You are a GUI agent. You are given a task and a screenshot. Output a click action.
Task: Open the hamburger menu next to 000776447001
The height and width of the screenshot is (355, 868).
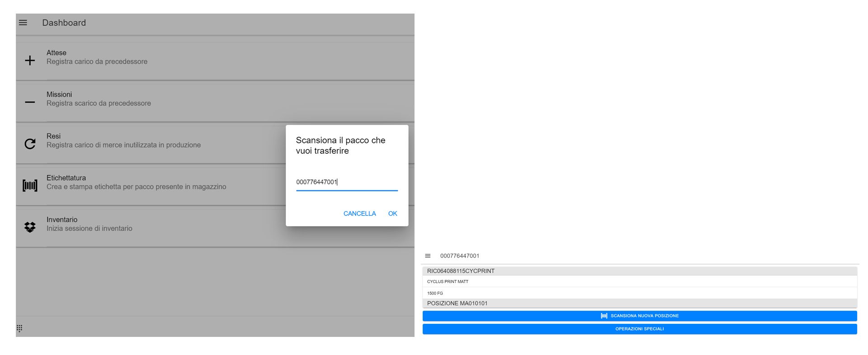click(x=428, y=256)
